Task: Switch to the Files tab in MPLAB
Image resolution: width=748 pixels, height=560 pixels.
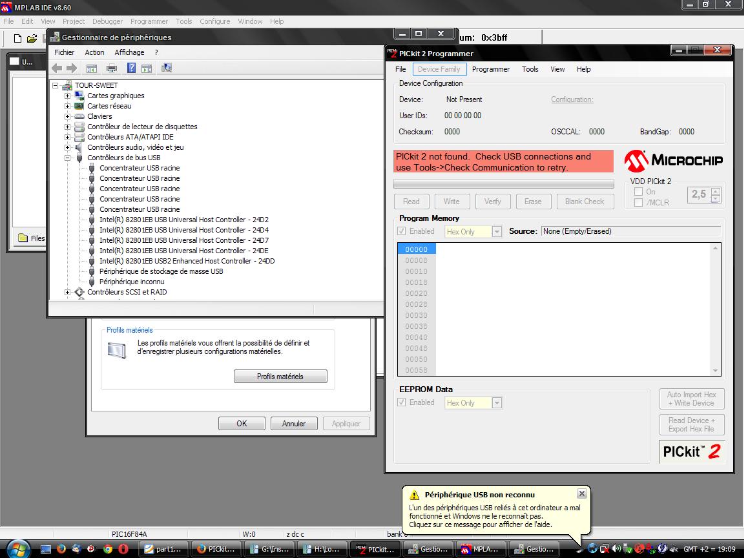Action: [32, 239]
